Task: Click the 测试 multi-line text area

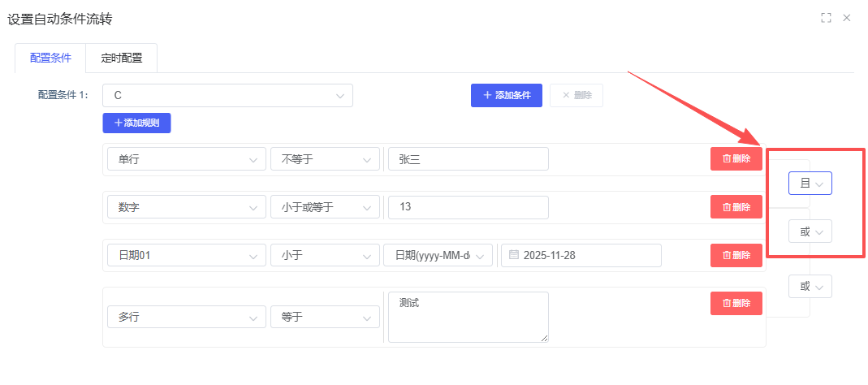Action: point(468,317)
